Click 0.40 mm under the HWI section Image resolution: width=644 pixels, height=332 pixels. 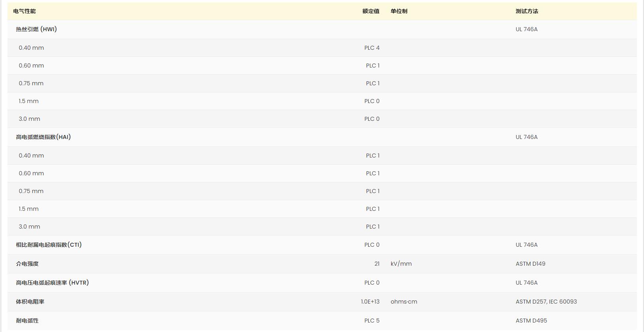coord(31,48)
